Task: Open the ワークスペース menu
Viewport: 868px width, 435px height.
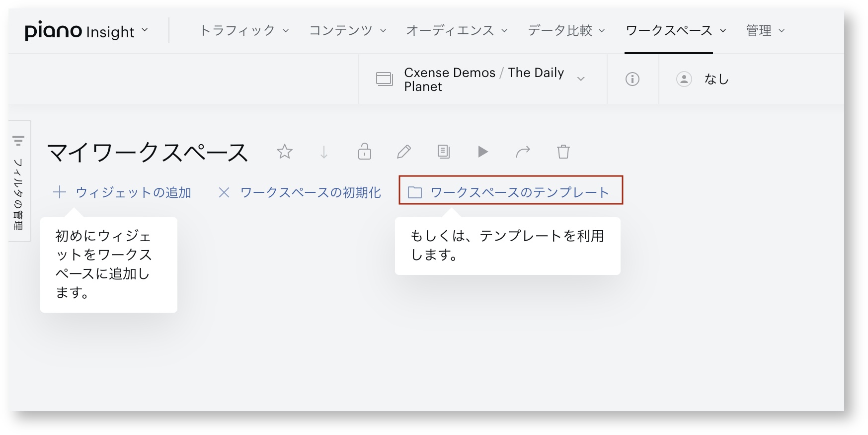Action: [x=676, y=31]
